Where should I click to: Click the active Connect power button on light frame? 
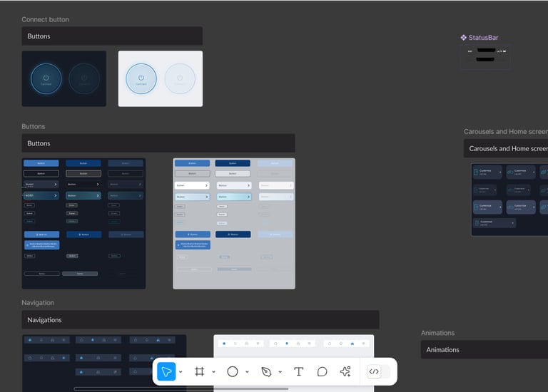pyautogui.click(x=141, y=79)
